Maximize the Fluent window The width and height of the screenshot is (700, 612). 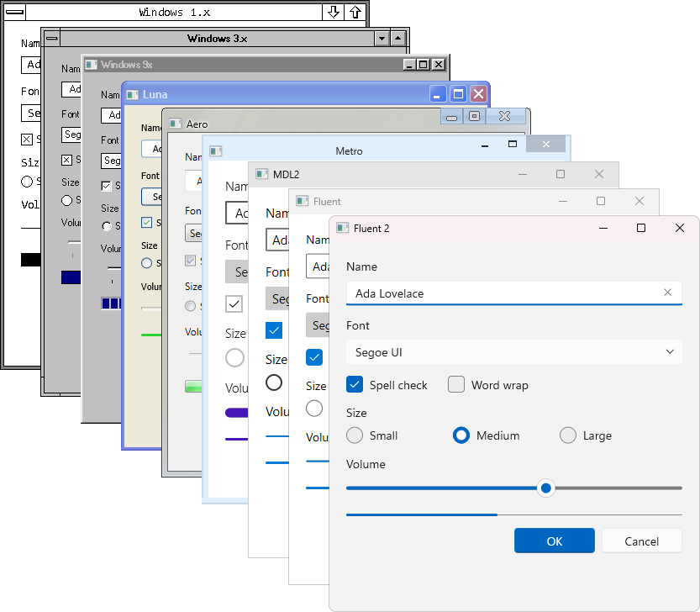(x=601, y=201)
